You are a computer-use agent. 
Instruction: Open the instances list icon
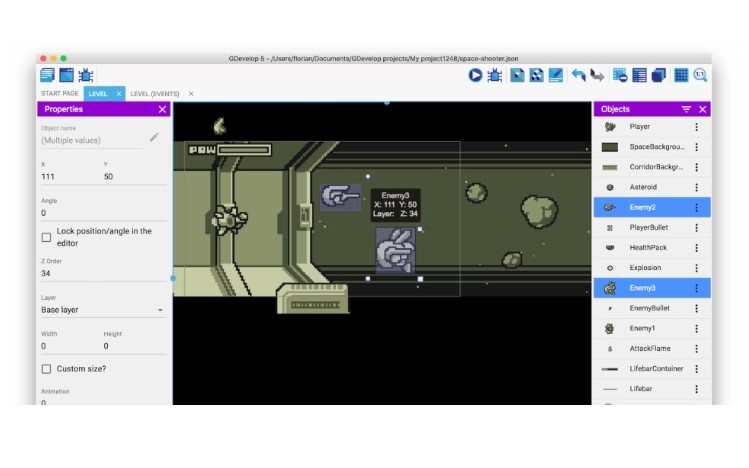[x=639, y=75]
